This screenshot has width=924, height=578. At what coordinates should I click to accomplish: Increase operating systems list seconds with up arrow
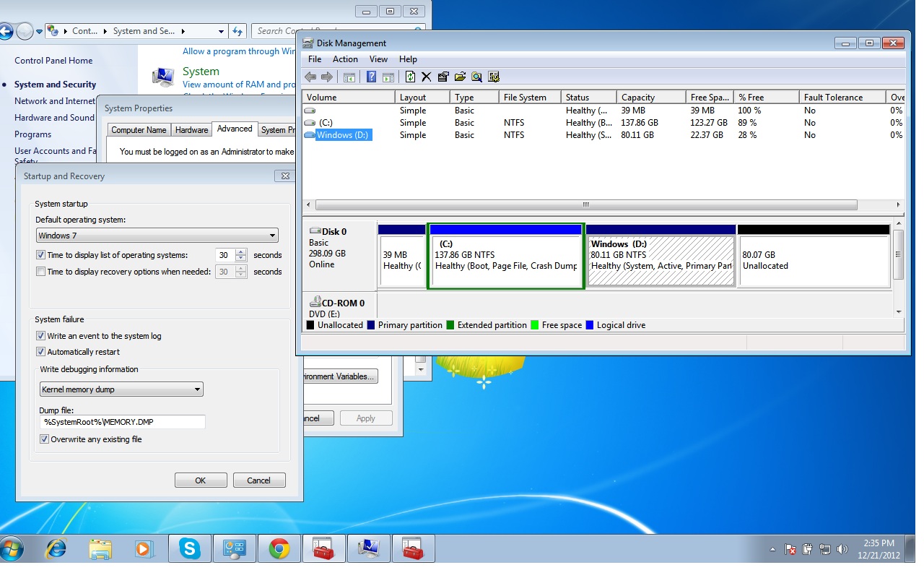(241, 251)
